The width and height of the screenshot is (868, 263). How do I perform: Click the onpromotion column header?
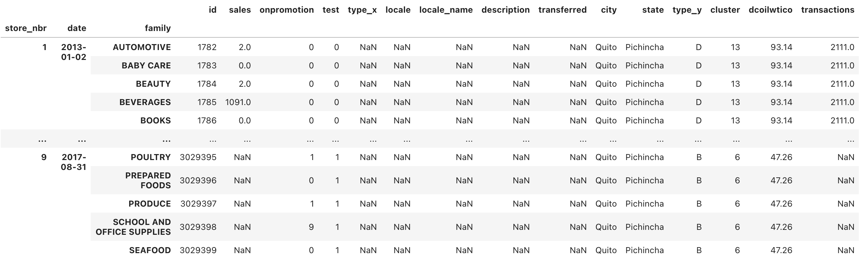point(287,10)
